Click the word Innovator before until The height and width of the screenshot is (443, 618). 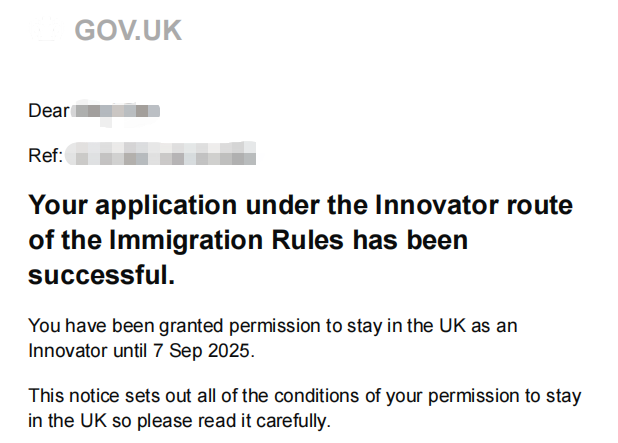point(68,351)
